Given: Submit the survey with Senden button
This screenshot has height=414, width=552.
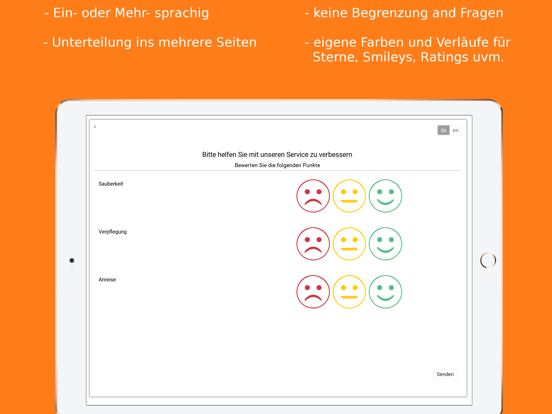Looking at the screenshot, I should tap(445, 374).
